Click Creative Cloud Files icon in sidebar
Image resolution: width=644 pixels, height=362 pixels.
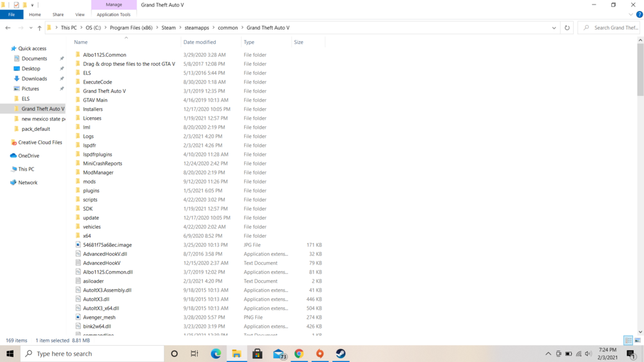click(14, 142)
